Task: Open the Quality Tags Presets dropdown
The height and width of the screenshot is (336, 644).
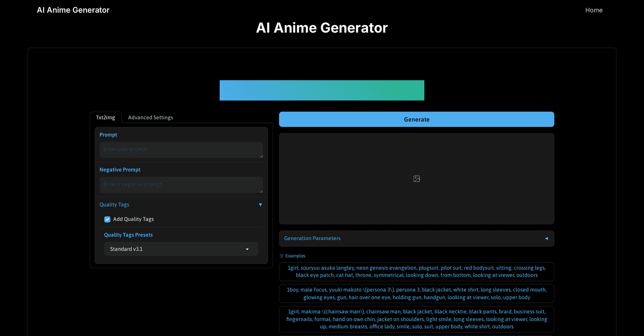Action: [181, 248]
